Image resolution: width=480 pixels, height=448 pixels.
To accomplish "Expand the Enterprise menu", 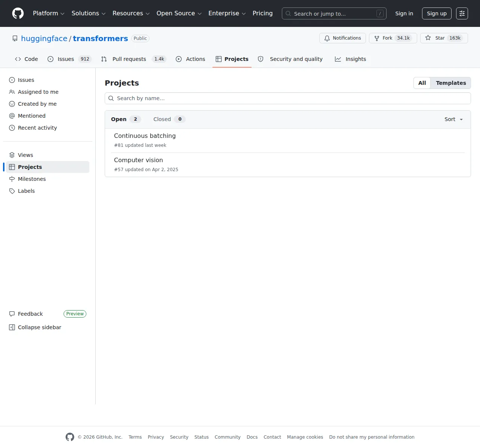I will 227,13.
